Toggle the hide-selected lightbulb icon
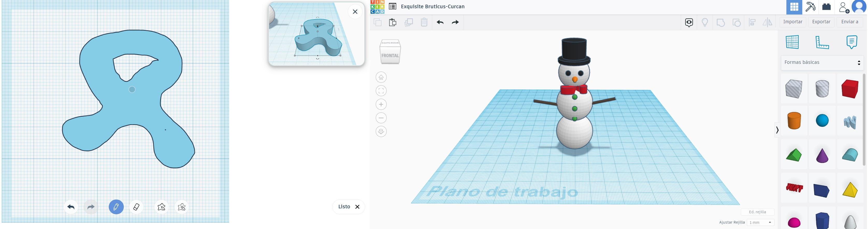Image resolution: width=868 pixels, height=229 pixels. 705,22
